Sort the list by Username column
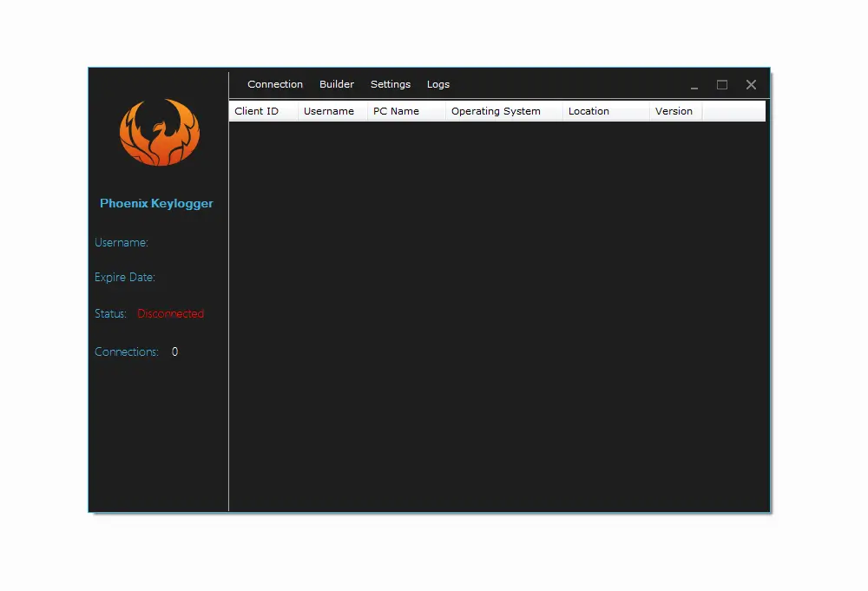Image resolution: width=868 pixels, height=591 pixels. 329,111
